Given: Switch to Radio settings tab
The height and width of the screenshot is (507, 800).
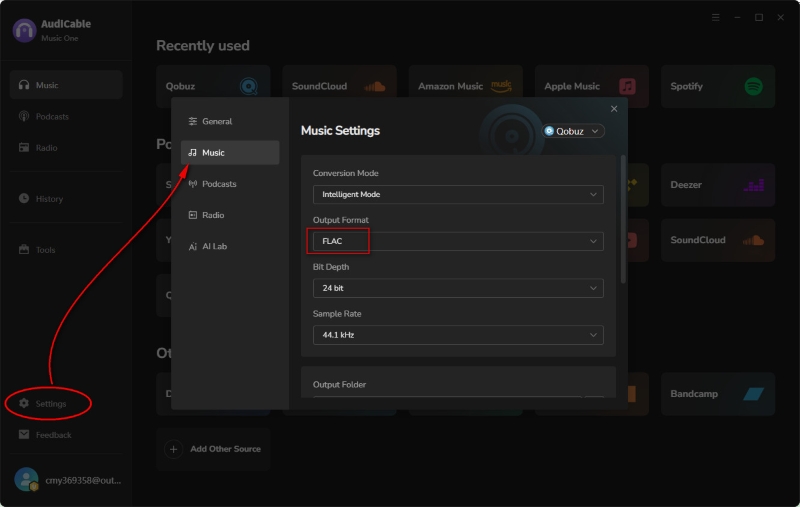Looking at the screenshot, I should (x=230, y=215).
